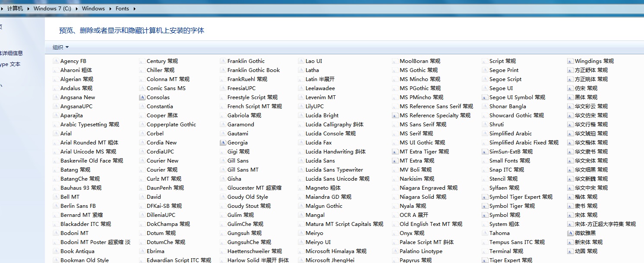
Task: Click the Symbol Tiger Expert font icon
Action: [485, 197]
